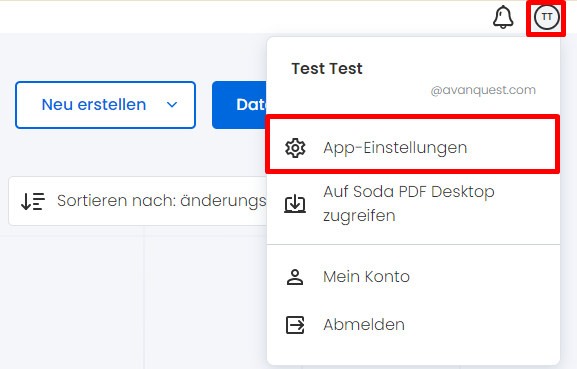The image size is (577, 369).
Task: Open the Sortieren nach dropdown
Action: point(138,201)
